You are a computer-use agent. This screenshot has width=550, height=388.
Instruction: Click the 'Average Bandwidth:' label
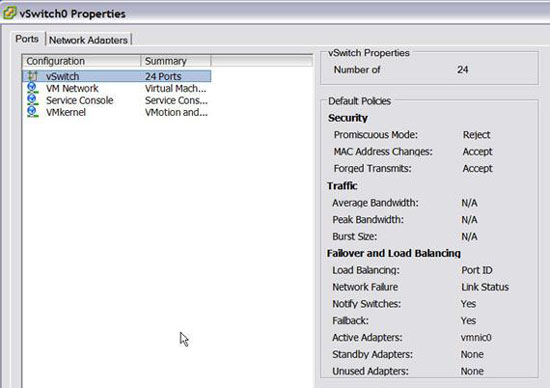pos(375,203)
